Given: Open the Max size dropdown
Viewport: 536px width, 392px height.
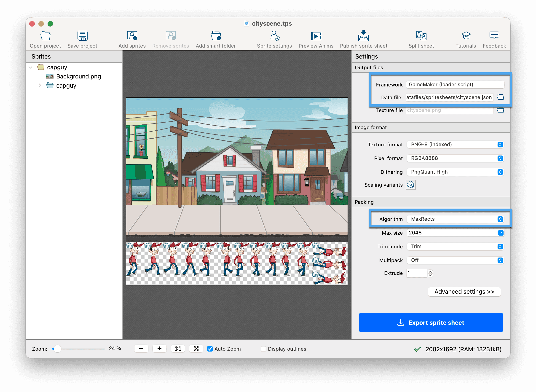Looking at the screenshot, I should click(455, 233).
